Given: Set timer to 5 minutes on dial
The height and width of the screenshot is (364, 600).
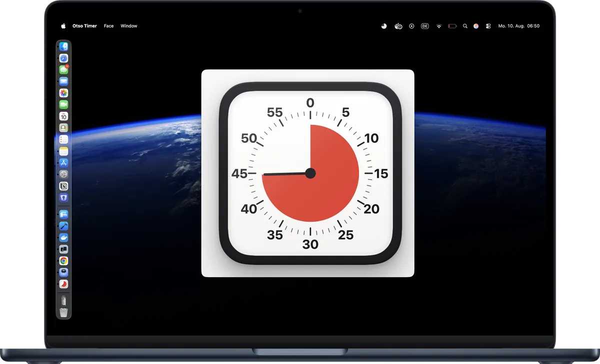Looking at the screenshot, I should click(x=345, y=112).
